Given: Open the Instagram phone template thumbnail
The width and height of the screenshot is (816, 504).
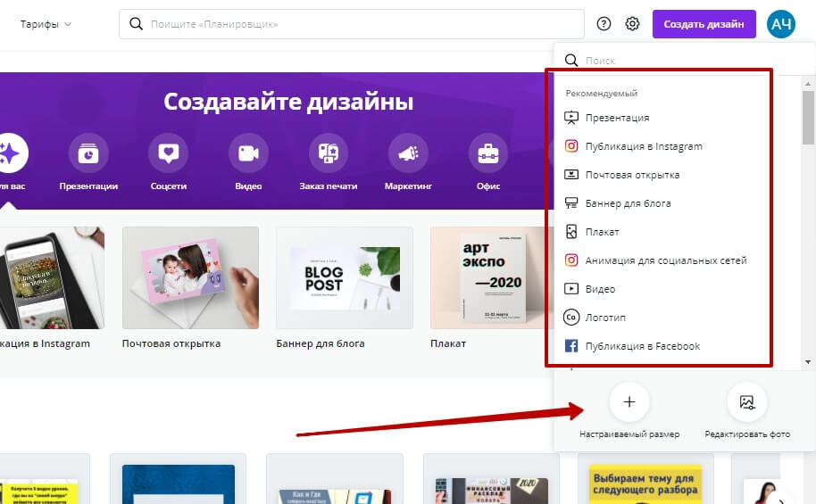Looking at the screenshot, I should pos(52,277).
